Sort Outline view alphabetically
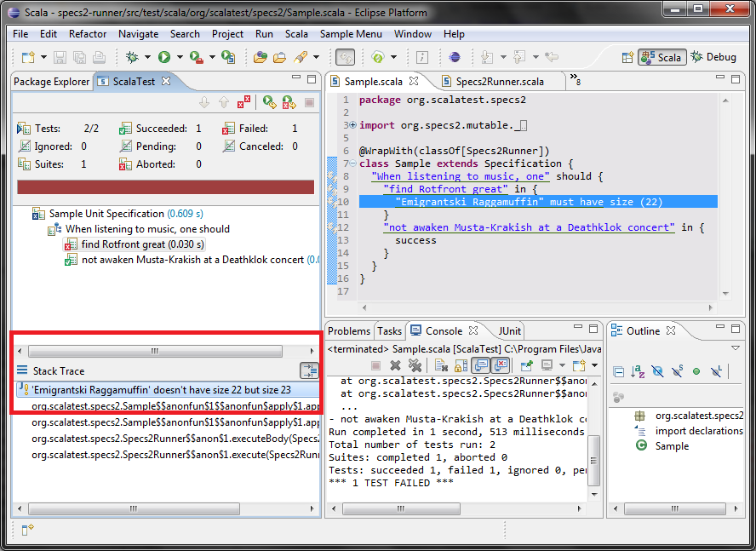This screenshot has width=756, height=551. pos(638,371)
